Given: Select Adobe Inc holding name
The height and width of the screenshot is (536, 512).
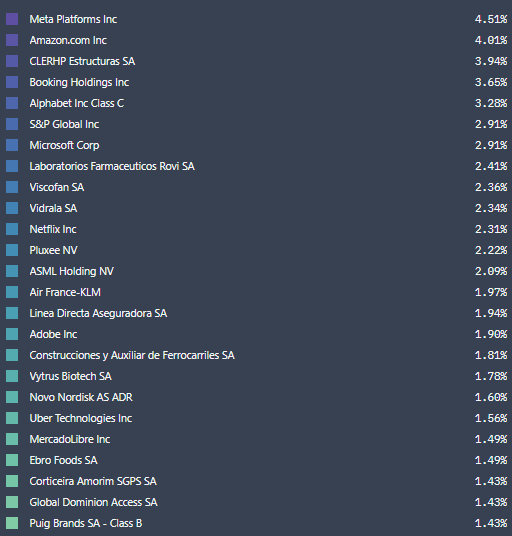Looking at the screenshot, I should [x=53, y=334].
